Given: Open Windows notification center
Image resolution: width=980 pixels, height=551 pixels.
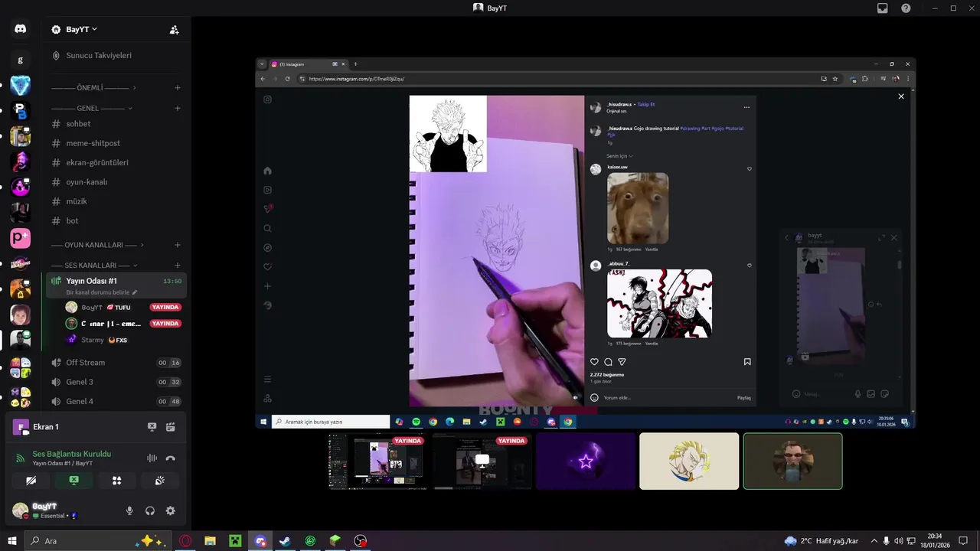Looking at the screenshot, I should 964,541.
